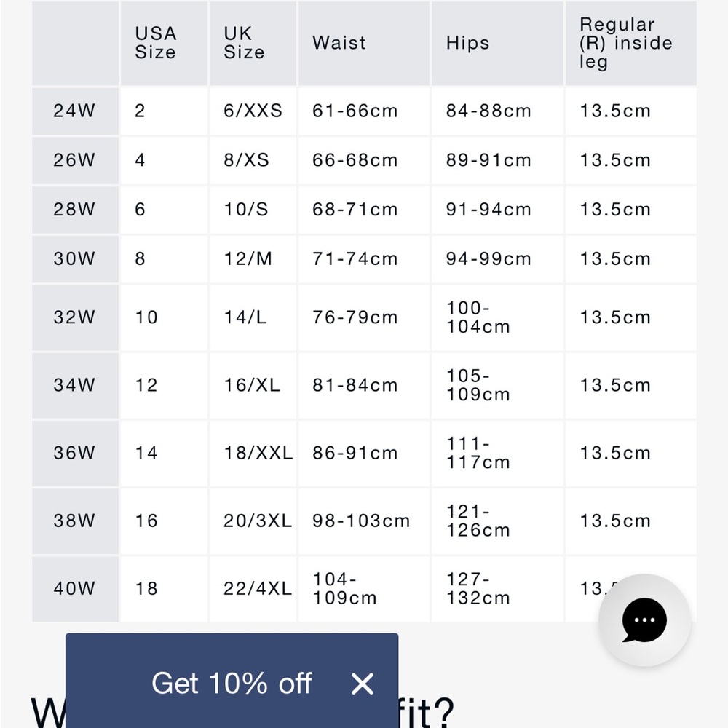The image size is (728, 728).
Task: Open the live chat bubble icon
Action: click(x=644, y=620)
